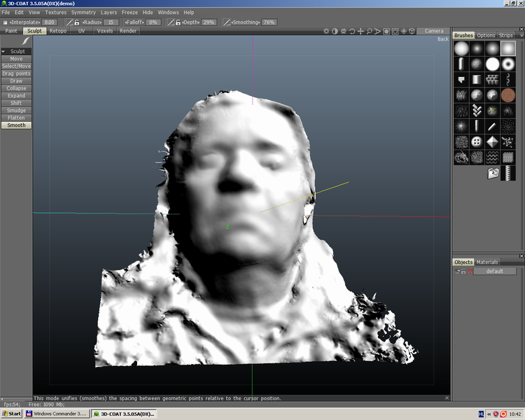
Task: Click the curved stroke mode icon
Action: pos(27,41)
